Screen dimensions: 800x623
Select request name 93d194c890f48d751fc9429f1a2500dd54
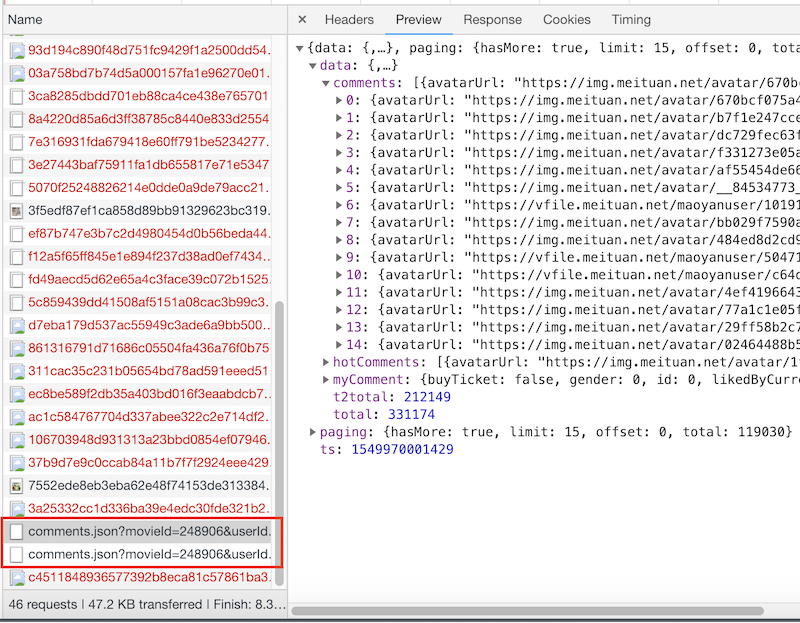tap(149, 50)
